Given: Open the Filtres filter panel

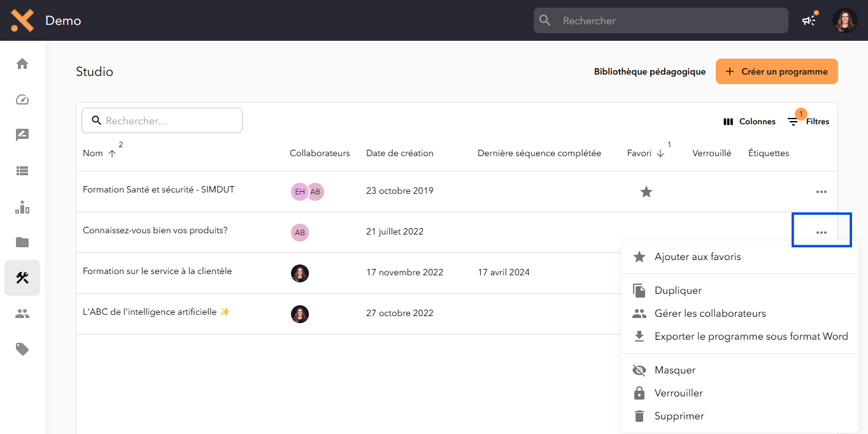Looking at the screenshot, I should point(809,121).
